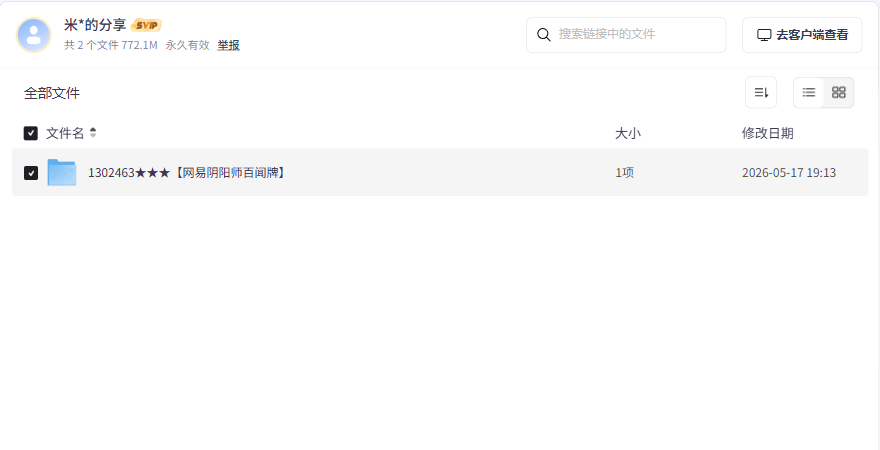Sort by the 修改日期 column header
This screenshot has width=880, height=450.
767,134
